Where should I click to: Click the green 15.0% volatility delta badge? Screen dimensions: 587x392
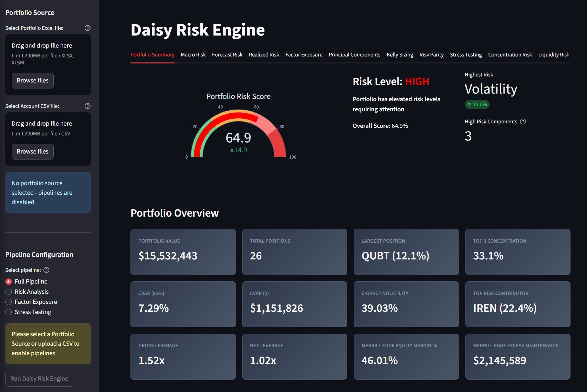[x=477, y=104]
